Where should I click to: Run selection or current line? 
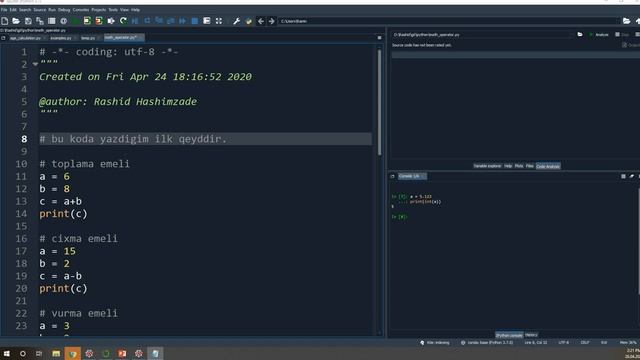[111, 21]
